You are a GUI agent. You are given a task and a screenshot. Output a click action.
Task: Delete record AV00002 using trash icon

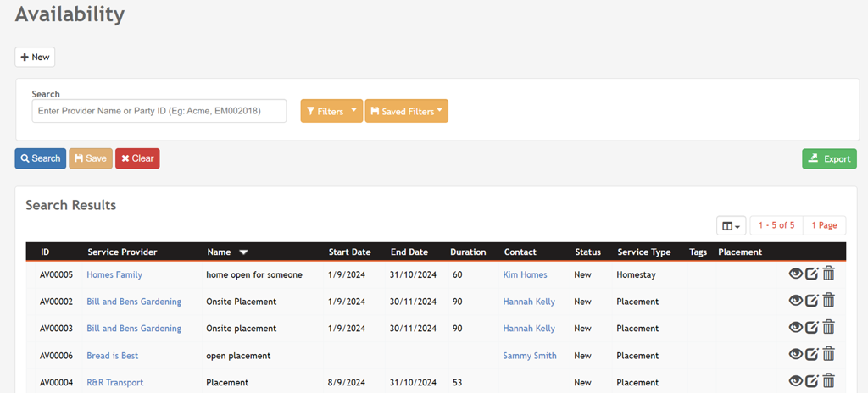click(x=828, y=301)
